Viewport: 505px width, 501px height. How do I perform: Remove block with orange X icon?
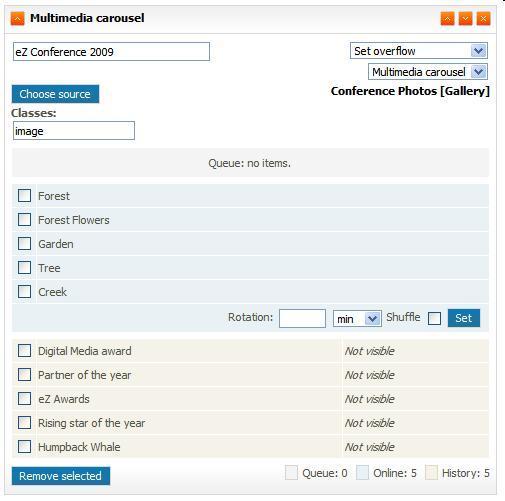483,18
